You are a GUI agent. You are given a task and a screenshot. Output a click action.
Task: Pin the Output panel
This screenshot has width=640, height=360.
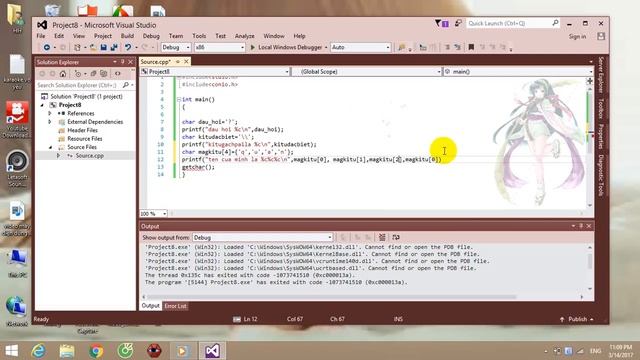[x=581, y=226]
